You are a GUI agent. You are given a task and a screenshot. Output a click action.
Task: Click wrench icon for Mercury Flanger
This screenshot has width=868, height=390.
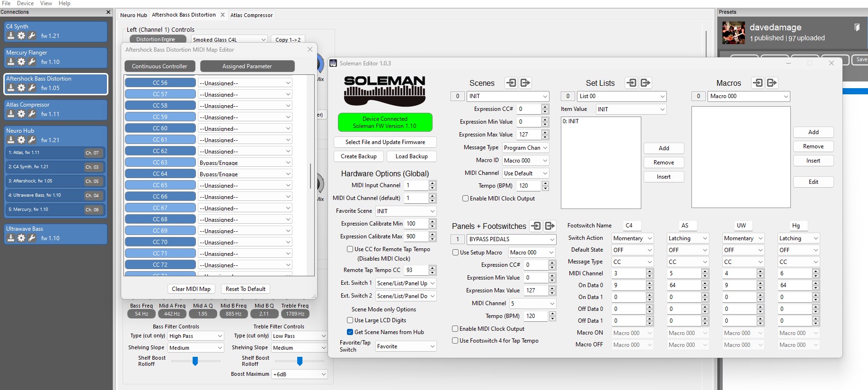tap(32, 62)
